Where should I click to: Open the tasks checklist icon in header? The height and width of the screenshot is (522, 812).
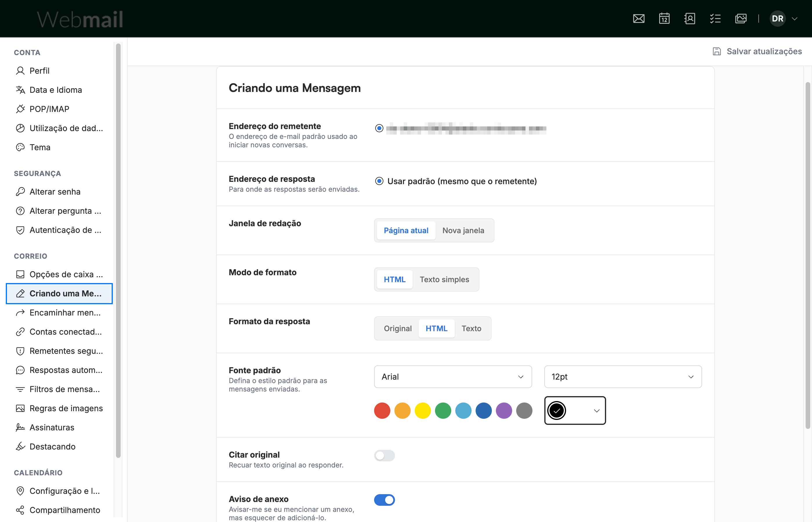[x=715, y=19]
